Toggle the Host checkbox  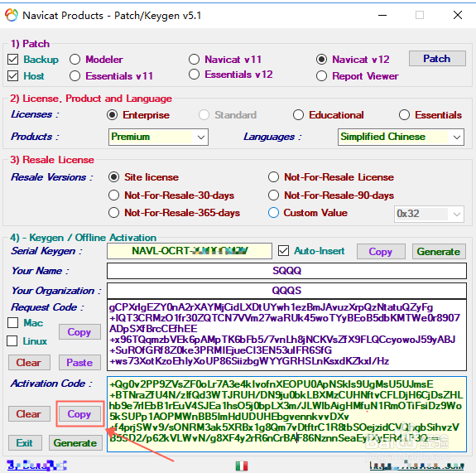click(x=12, y=75)
